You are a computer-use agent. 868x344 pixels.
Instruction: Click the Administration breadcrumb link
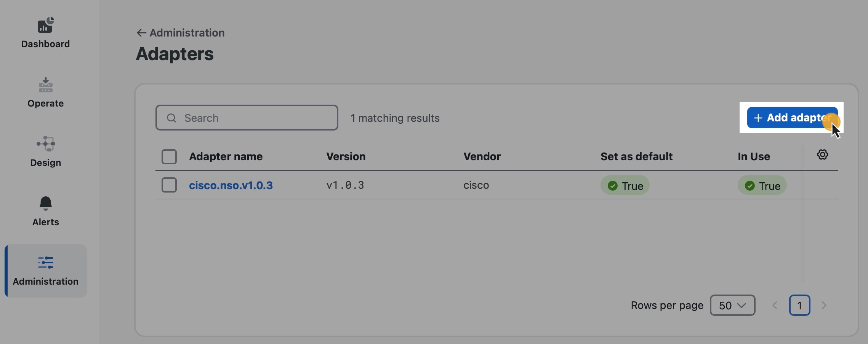[x=187, y=33]
